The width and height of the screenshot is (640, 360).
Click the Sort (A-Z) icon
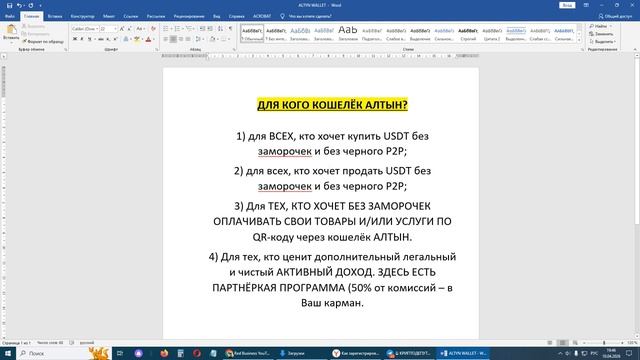click(x=220, y=29)
